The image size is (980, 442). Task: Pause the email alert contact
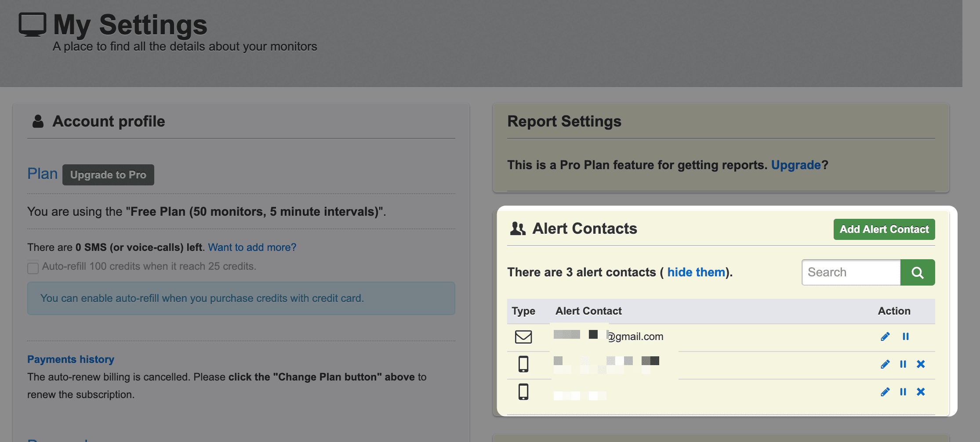905,337
